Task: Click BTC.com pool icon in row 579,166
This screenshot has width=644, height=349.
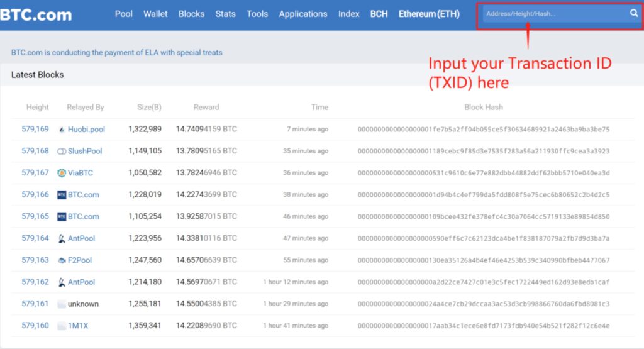Action: pyautogui.click(x=62, y=194)
